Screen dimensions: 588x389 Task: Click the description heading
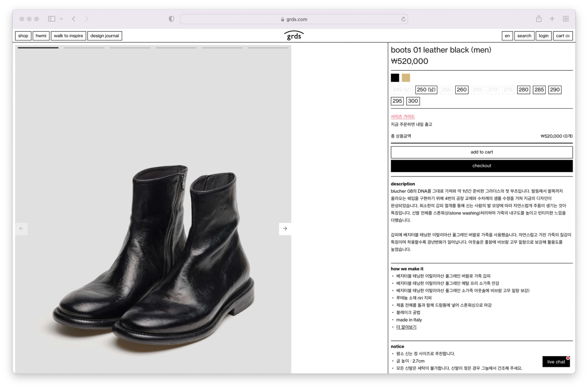click(403, 184)
